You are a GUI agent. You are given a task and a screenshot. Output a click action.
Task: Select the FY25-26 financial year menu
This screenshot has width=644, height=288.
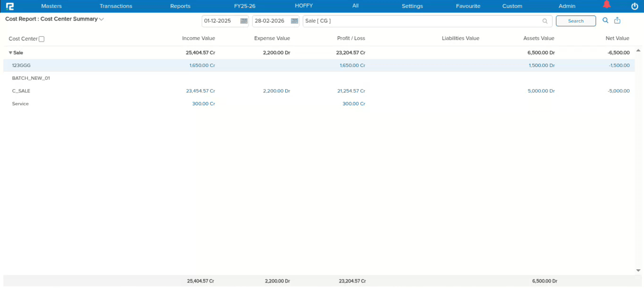coord(245,6)
